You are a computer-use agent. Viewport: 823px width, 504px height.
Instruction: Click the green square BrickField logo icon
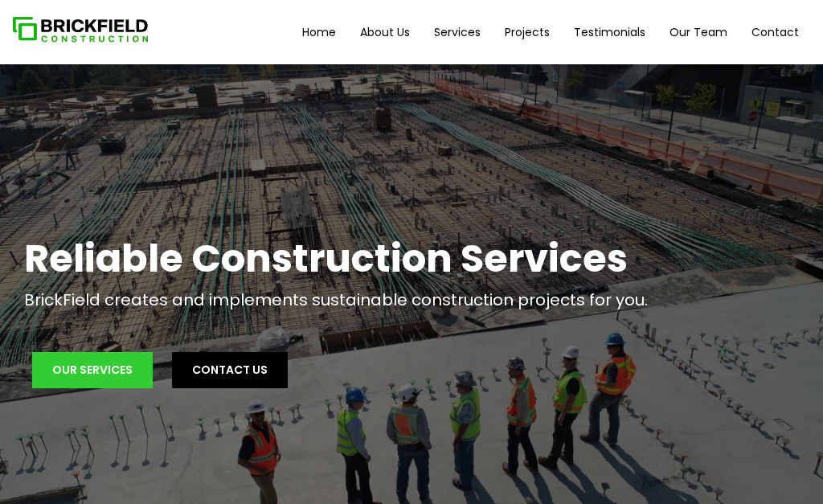click(x=25, y=29)
